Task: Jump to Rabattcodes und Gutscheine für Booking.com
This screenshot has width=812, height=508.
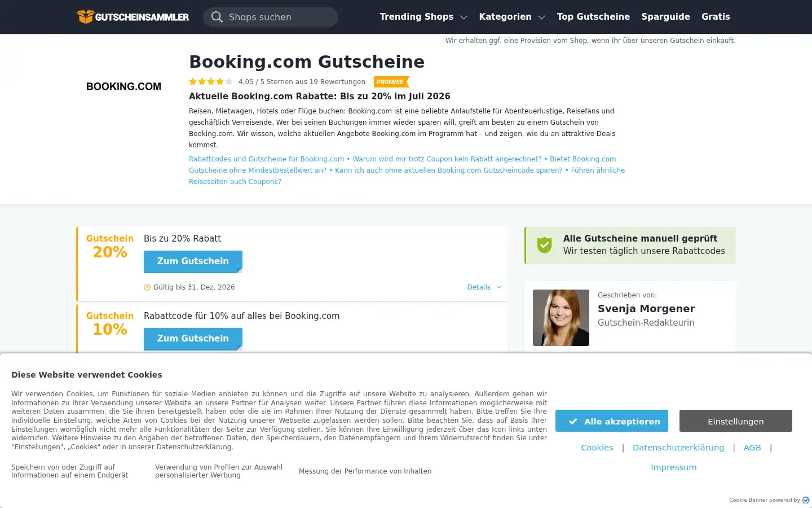Action: coord(266,159)
